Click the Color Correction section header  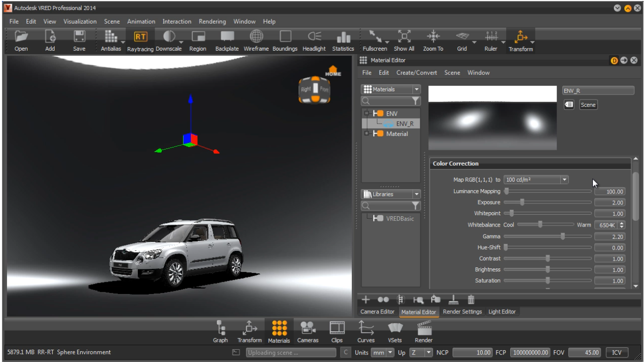[x=530, y=164]
